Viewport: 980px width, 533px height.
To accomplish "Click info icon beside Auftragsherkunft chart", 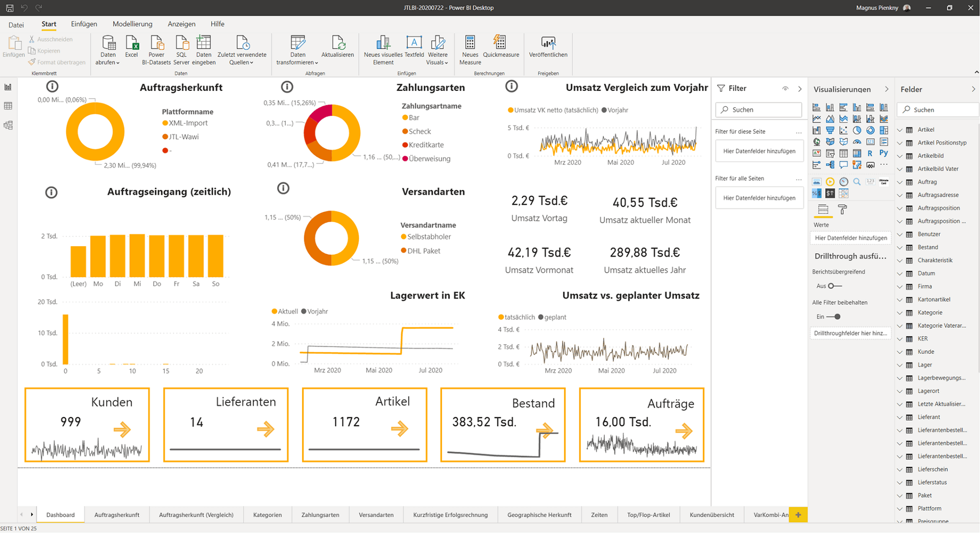I will point(52,86).
